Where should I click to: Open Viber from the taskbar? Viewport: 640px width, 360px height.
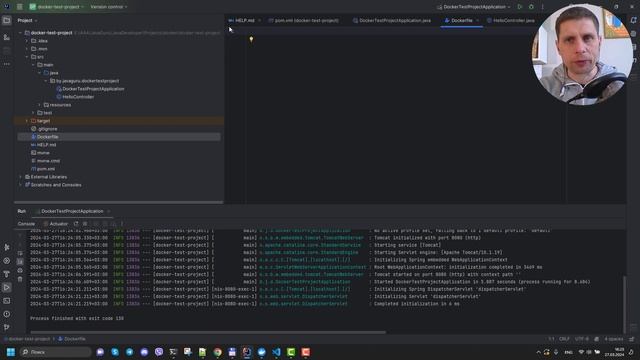tap(159, 352)
